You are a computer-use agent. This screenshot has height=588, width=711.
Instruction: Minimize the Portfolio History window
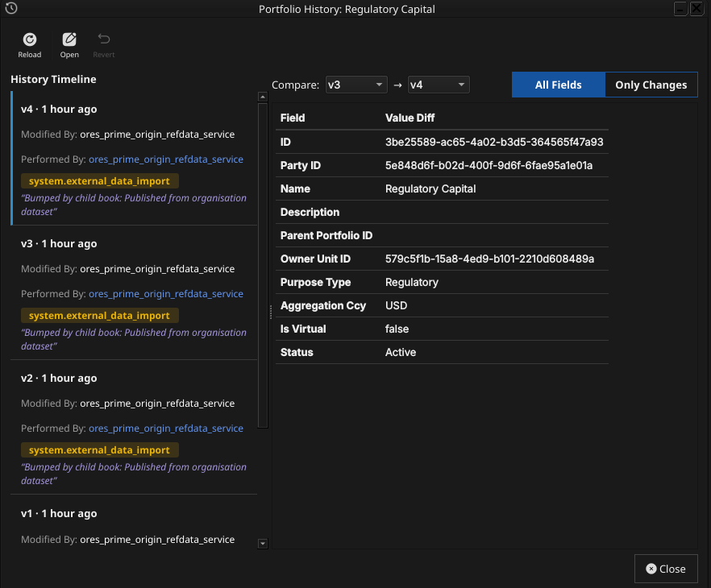(x=680, y=9)
